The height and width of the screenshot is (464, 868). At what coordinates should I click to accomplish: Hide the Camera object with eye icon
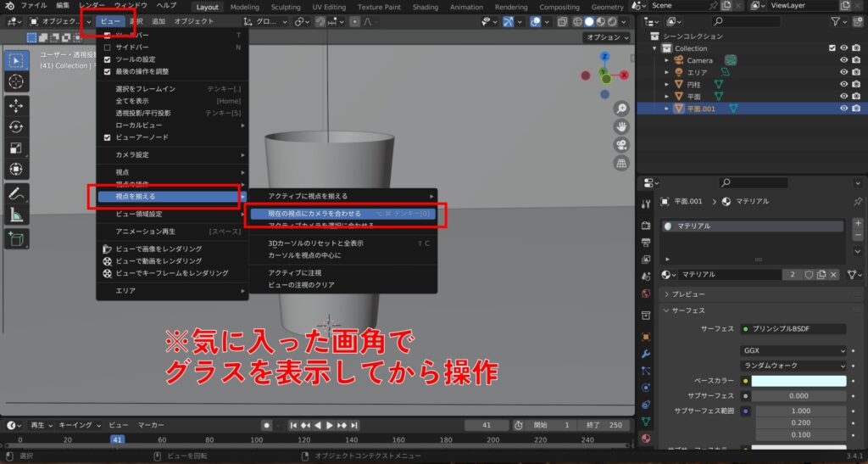[843, 60]
